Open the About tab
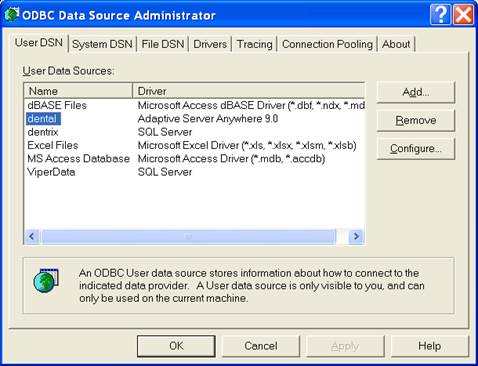 [396, 44]
